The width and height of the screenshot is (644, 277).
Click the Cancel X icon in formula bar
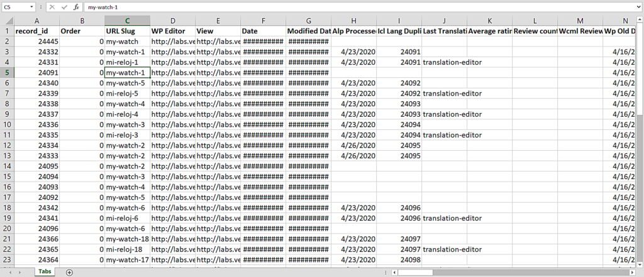[x=52, y=7]
